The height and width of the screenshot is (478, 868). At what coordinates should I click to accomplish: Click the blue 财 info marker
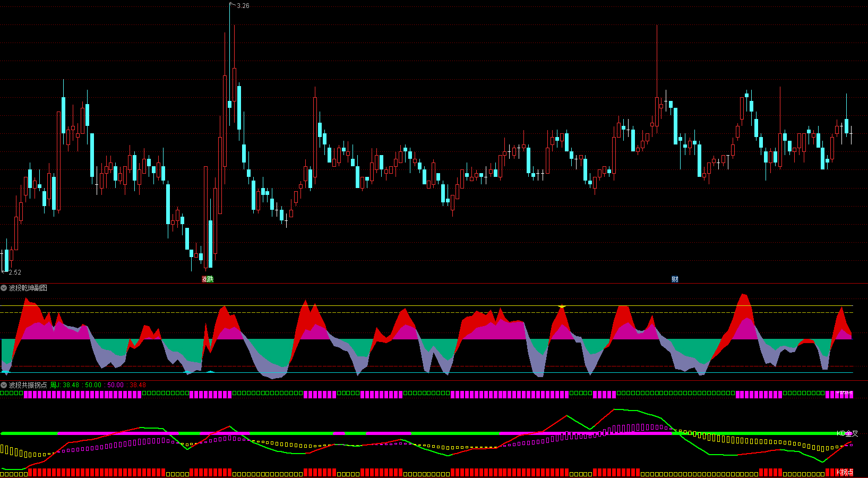point(675,279)
